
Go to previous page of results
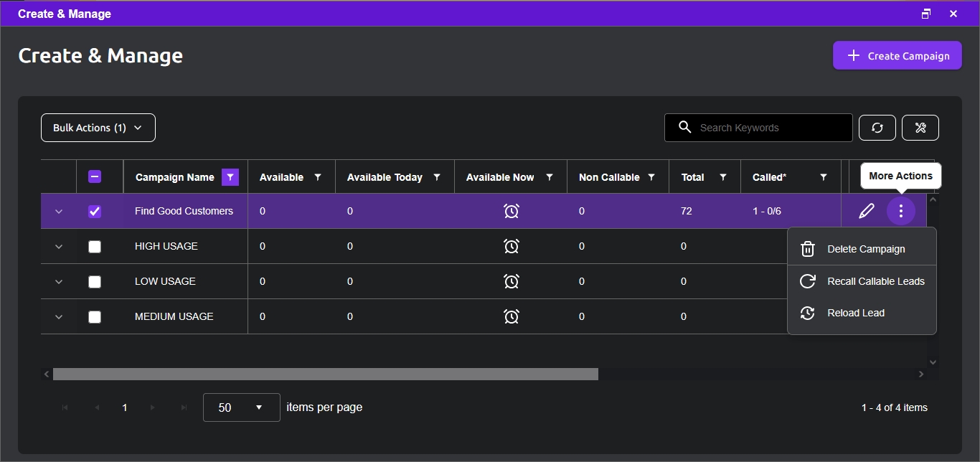click(x=96, y=407)
